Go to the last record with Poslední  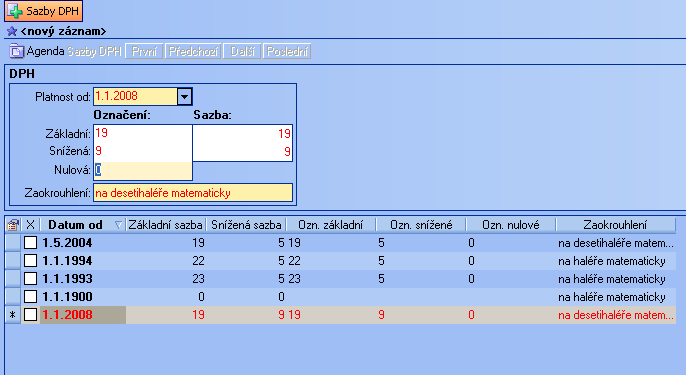pyautogui.click(x=287, y=51)
